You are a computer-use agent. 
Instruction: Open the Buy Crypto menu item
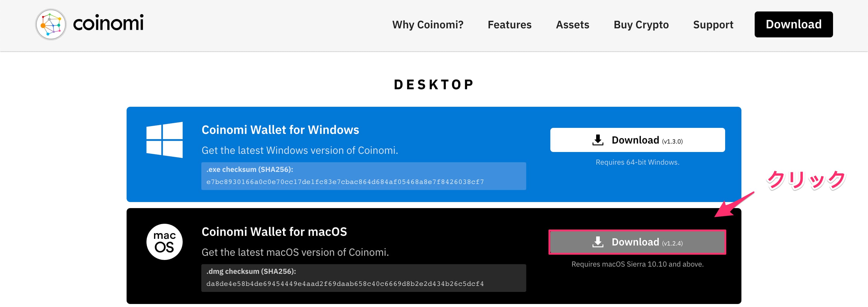[x=641, y=25]
